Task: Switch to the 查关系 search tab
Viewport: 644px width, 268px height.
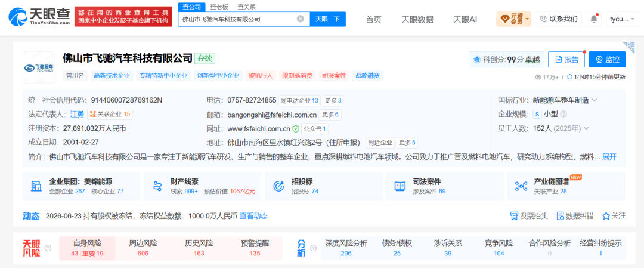Action: (246, 7)
